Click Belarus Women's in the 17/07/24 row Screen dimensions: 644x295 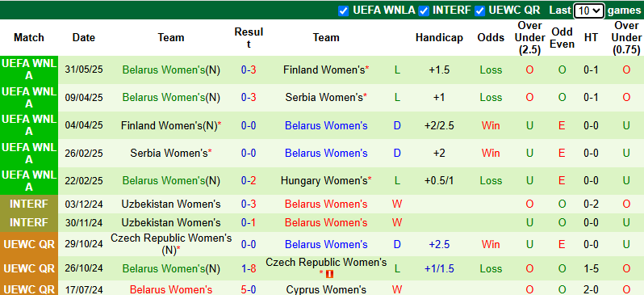coord(171,289)
